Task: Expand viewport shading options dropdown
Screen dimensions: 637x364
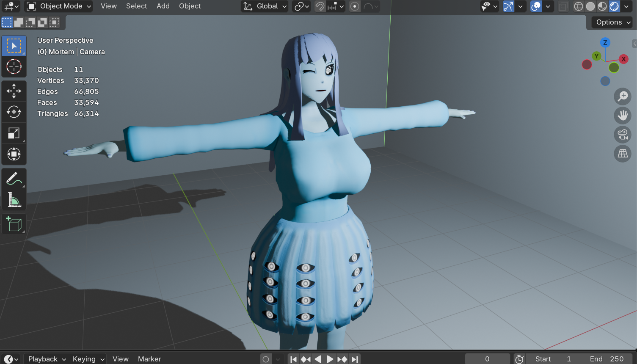Action: tap(626, 6)
